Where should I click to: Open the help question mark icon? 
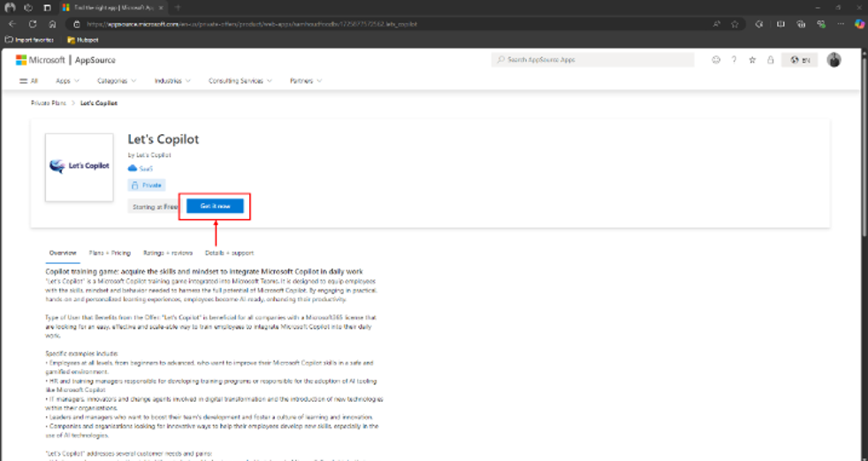click(734, 60)
